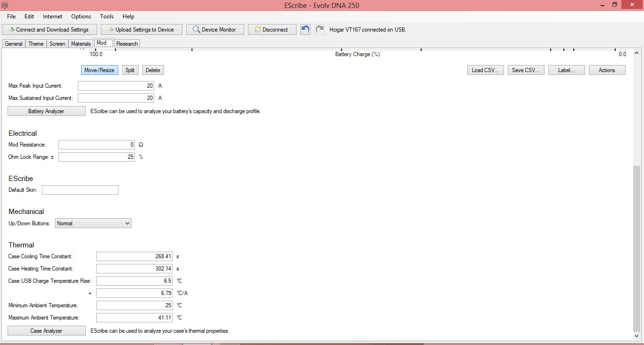This screenshot has width=644, height=345.
Task: Expand the Up/Down Buttons dropdown
Action: [93, 223]
